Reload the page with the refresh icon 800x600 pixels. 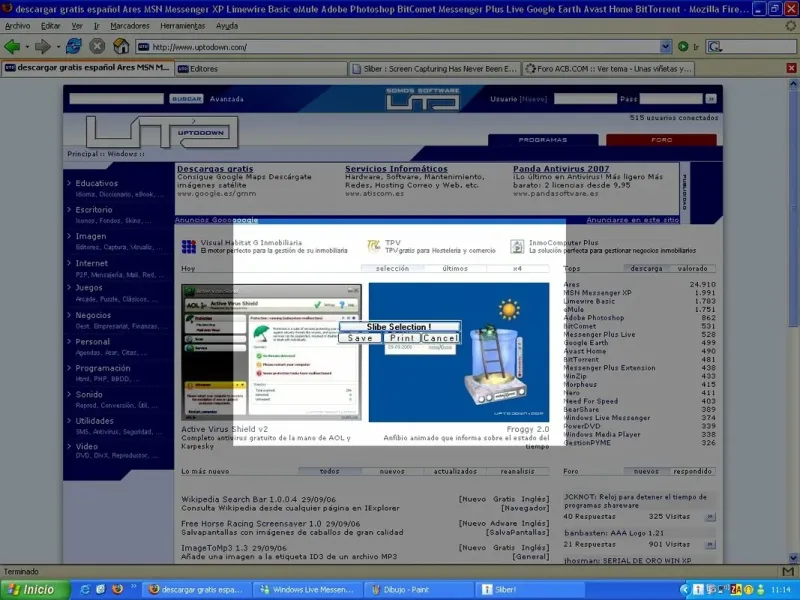click(73, 46)
